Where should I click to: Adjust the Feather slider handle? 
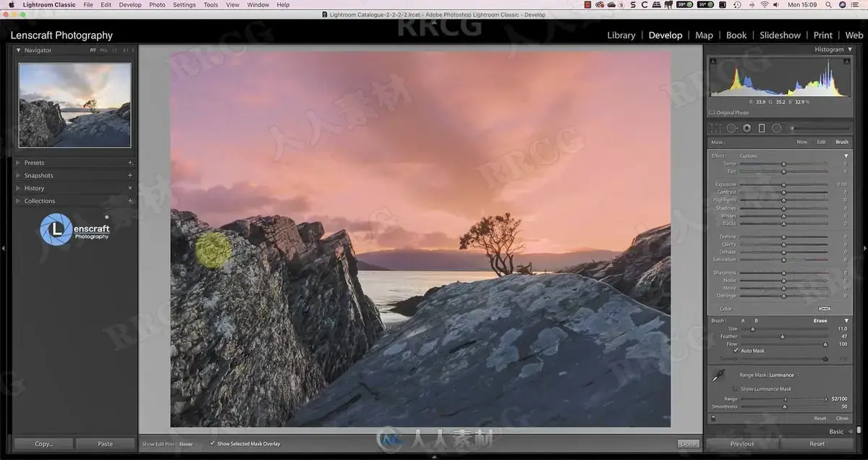[x=782, y=336]
